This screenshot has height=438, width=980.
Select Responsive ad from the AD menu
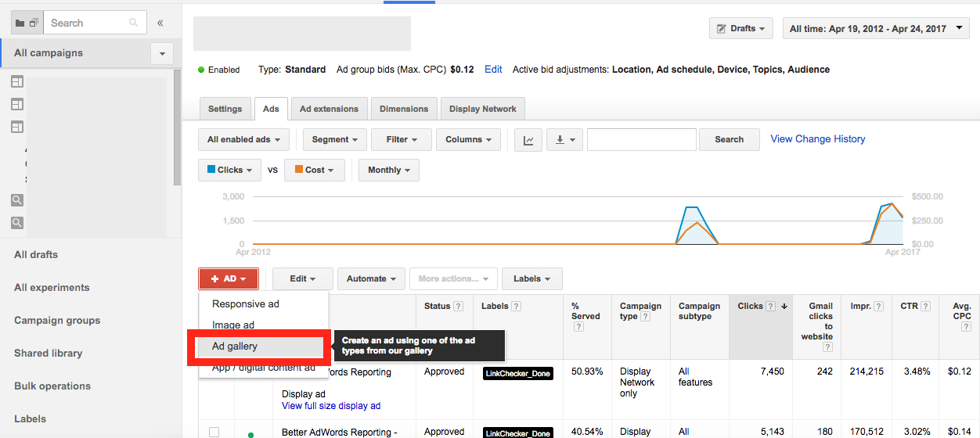246,304
